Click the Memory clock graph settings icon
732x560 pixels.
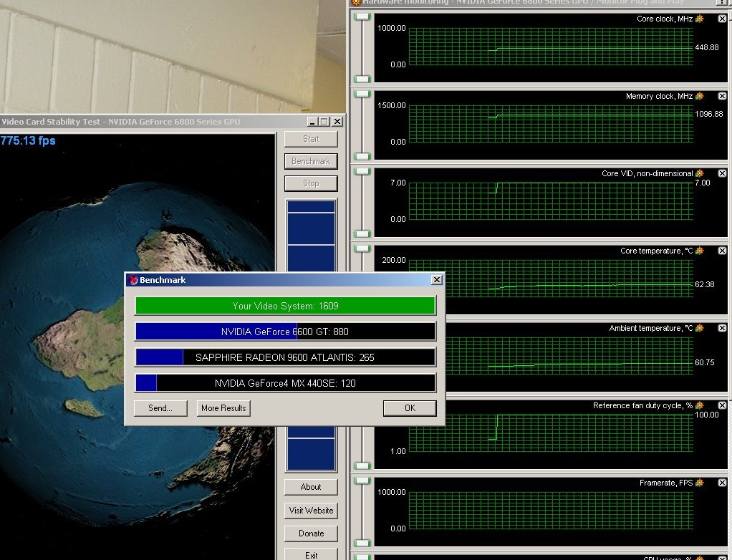(699, 96)
